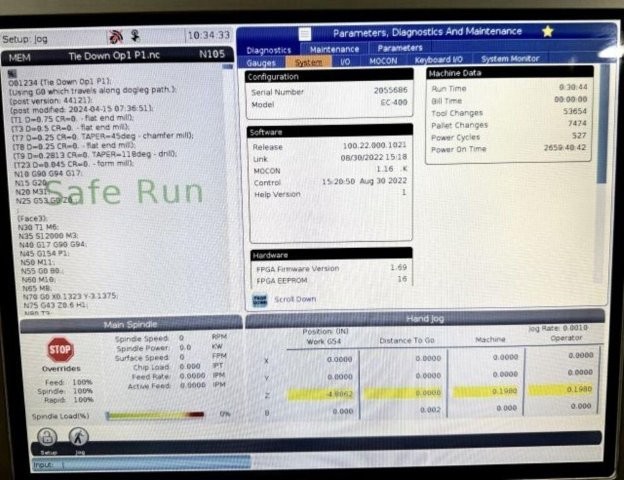This screenshot has height=480, width=624.
Task: Click program line N70 G0 X0.1323
Action: pyautogui.click(x=70, y=297)
